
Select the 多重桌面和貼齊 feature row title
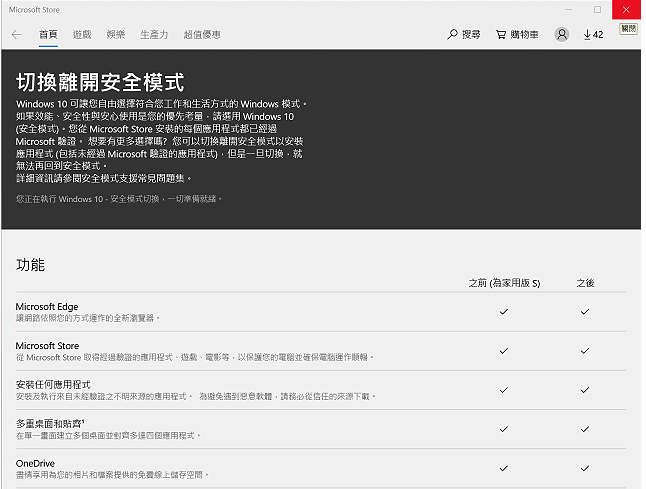(x=50, y=424)
